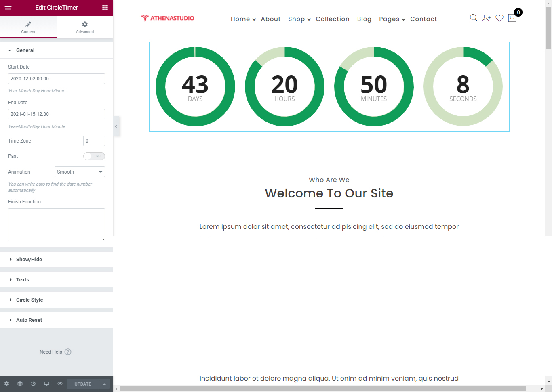Open the Elementor hamburger menu
This screenshot has width=552, height=392.
click(8, 8)
